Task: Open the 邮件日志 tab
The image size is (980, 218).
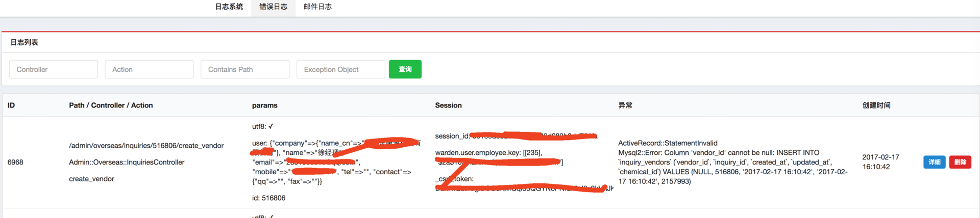Action: pos(317,7)
